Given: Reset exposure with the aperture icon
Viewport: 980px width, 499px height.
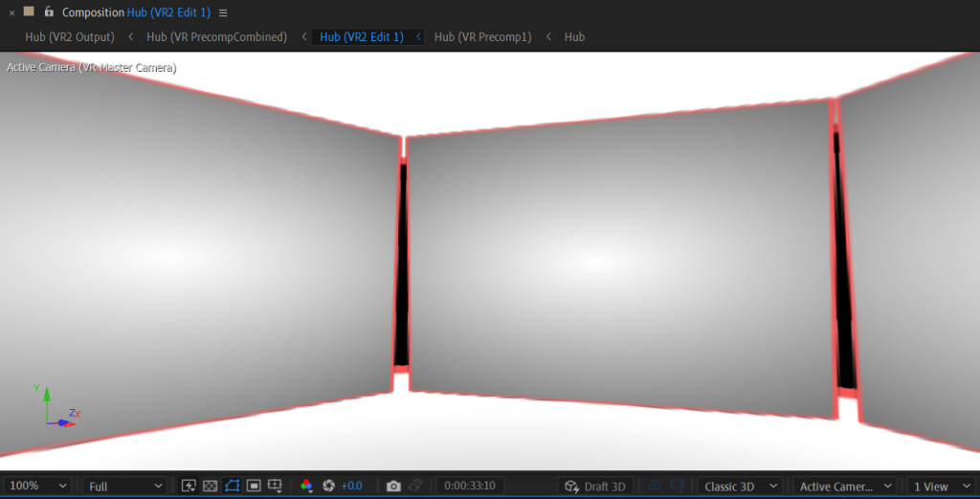Looking at the screenshot, I should click(x=329, y=486).
